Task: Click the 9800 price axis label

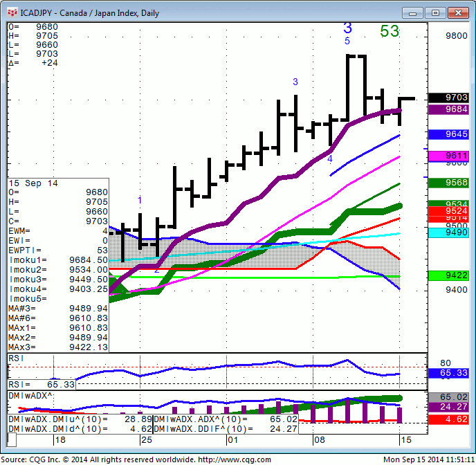Action: [x=456, y=36]
